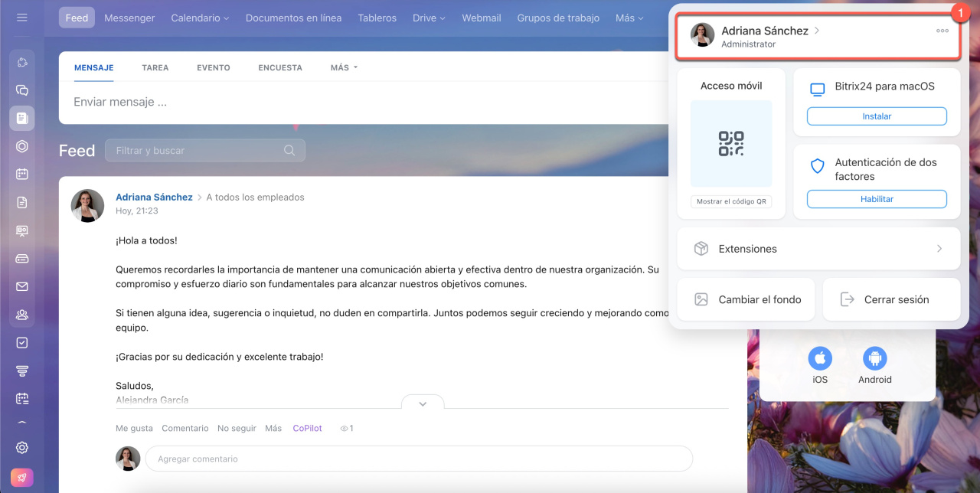The height and width of the screenshot is (493, 980).
Task: Click the mail envelope icon in sidebar
Action: 21,286
